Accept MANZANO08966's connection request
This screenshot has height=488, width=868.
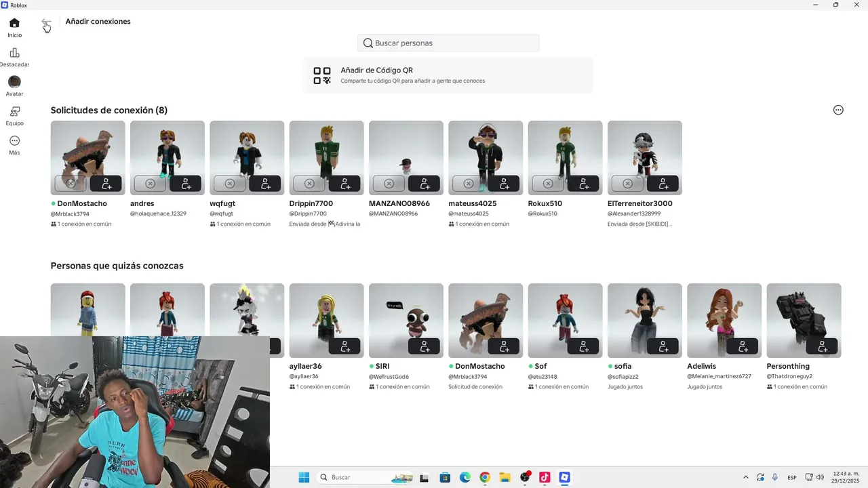[x=424, y=184]
